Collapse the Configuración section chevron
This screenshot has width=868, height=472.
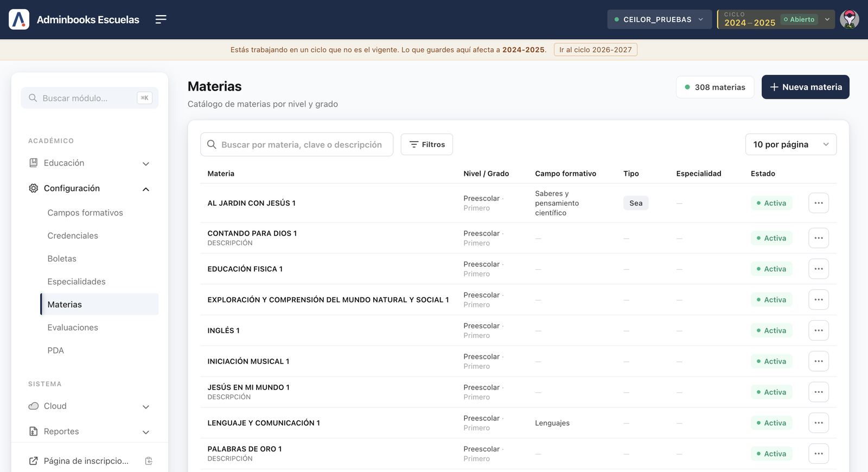coord(146,189)
